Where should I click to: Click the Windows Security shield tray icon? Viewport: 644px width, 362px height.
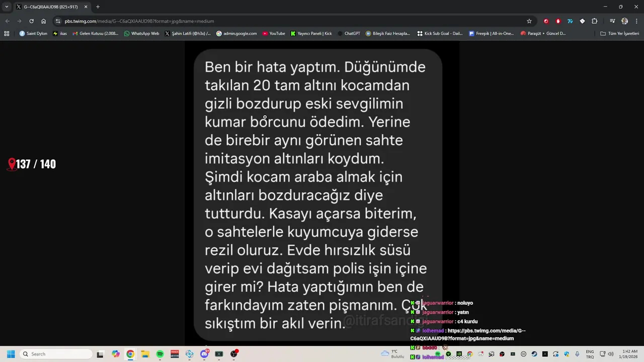[x=567, y=354]
